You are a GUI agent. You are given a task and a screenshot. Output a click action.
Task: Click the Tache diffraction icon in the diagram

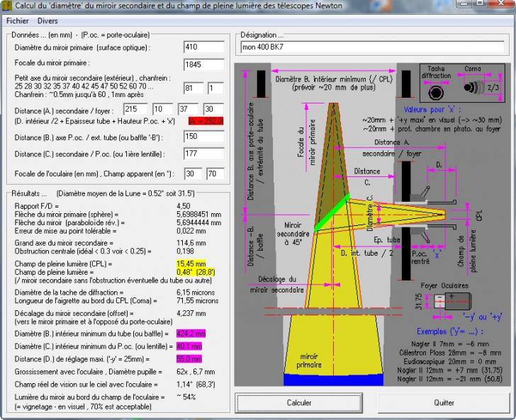(436, 92)
